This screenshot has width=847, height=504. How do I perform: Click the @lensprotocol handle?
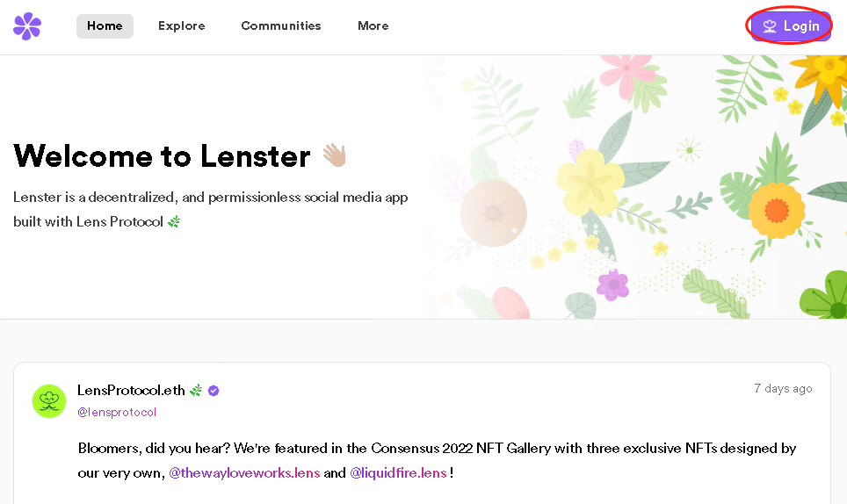coord(117,412)
